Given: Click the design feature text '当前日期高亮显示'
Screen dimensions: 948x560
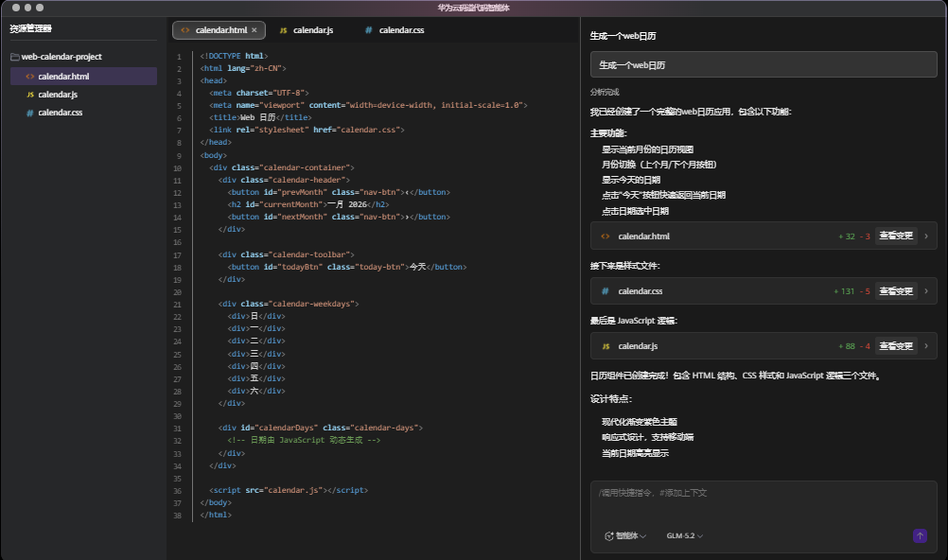Looking at the screenshot, I should click(x=635, y=453).
